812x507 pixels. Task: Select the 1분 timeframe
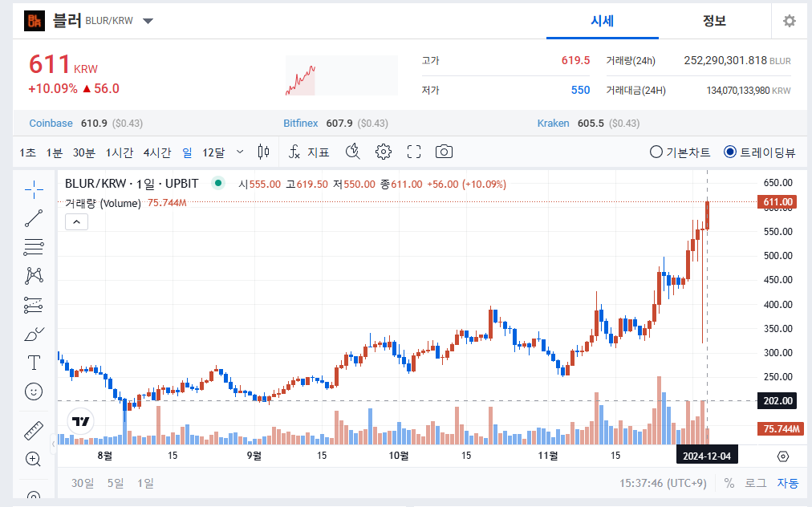55,152
